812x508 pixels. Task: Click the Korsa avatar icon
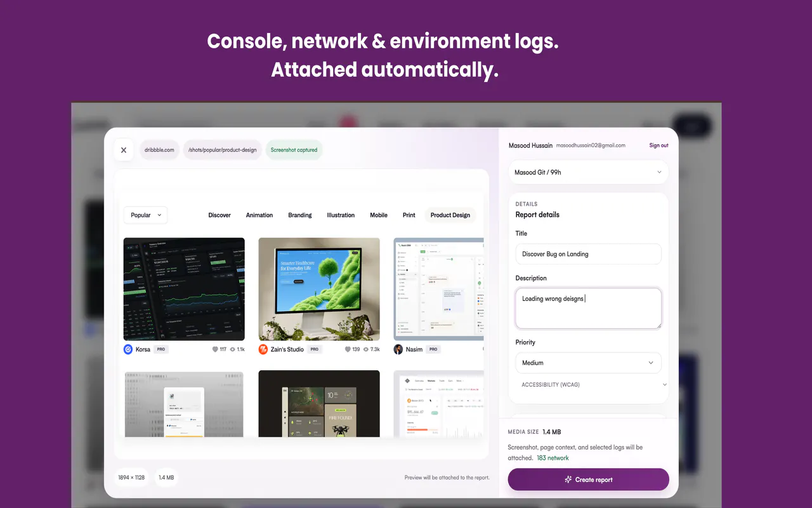tap(128, 349)
